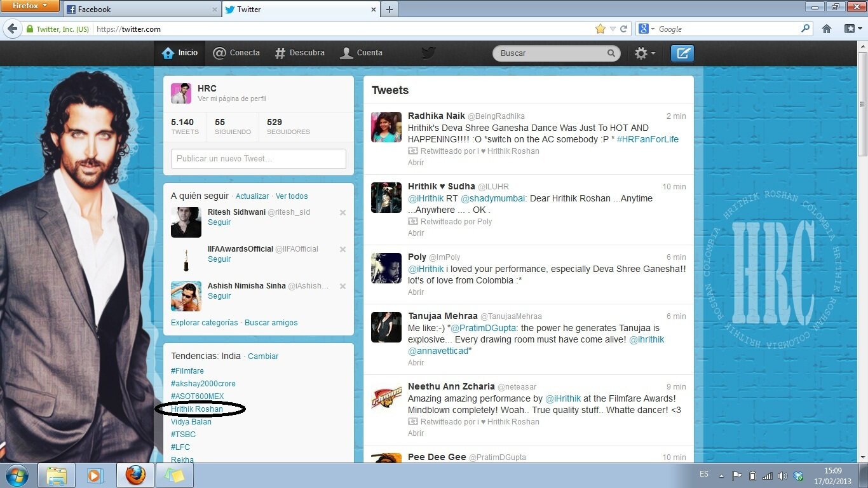The image size is (868, 488).
Task: Click Explorar categorías link
Action: click(x=204, y=323)
